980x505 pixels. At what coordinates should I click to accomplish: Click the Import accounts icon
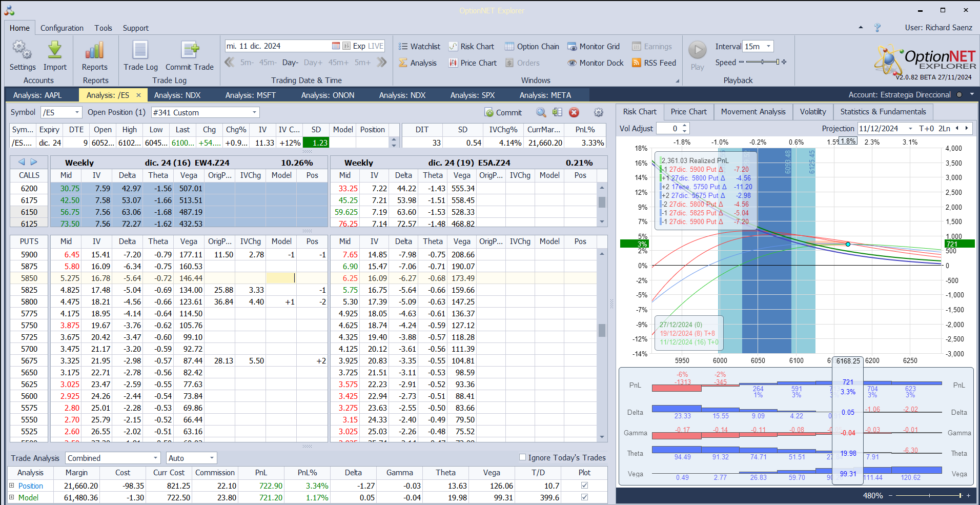pos(55,51)
